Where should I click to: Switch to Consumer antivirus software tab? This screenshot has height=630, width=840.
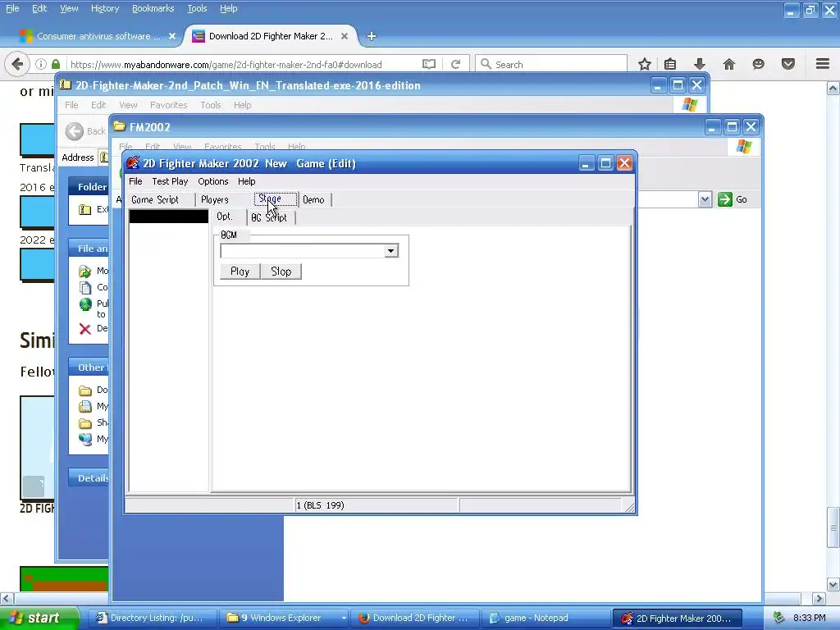[x=98, y=36]
